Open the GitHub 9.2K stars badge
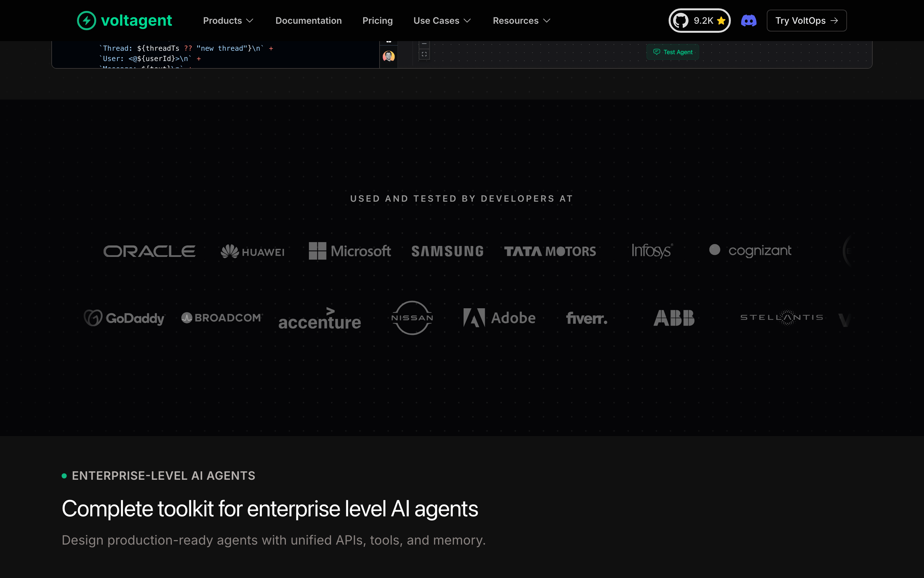Screen dimensions: 924x578 (699, 21)
